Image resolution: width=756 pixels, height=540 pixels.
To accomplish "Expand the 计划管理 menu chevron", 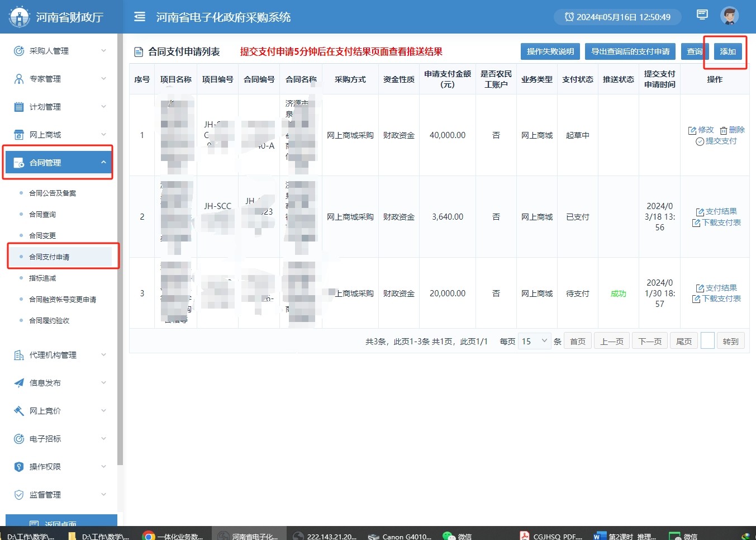I will 103,107.
